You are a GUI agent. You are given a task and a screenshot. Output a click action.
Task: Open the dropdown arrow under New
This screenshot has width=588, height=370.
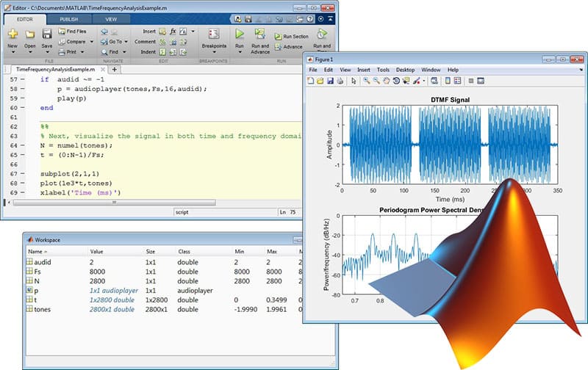[x=12, y=52]
